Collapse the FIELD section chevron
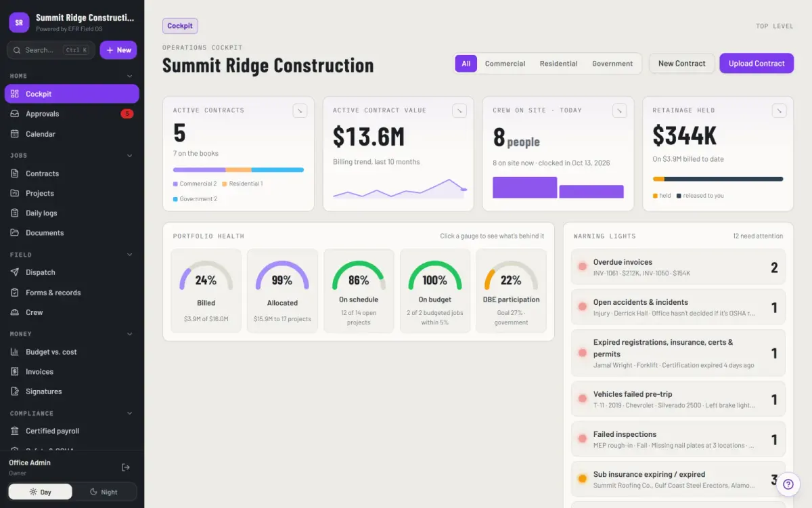 click(x=130, y=255)
